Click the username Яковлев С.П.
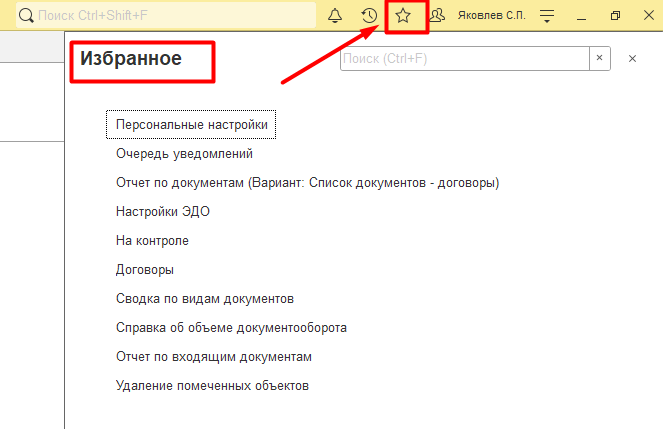663x429 pixels. 491,16
